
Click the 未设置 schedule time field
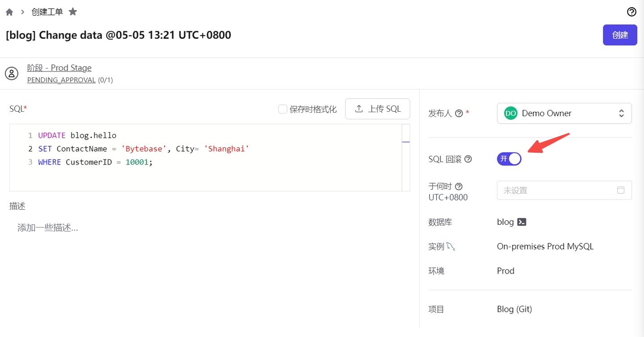[564, 190]
